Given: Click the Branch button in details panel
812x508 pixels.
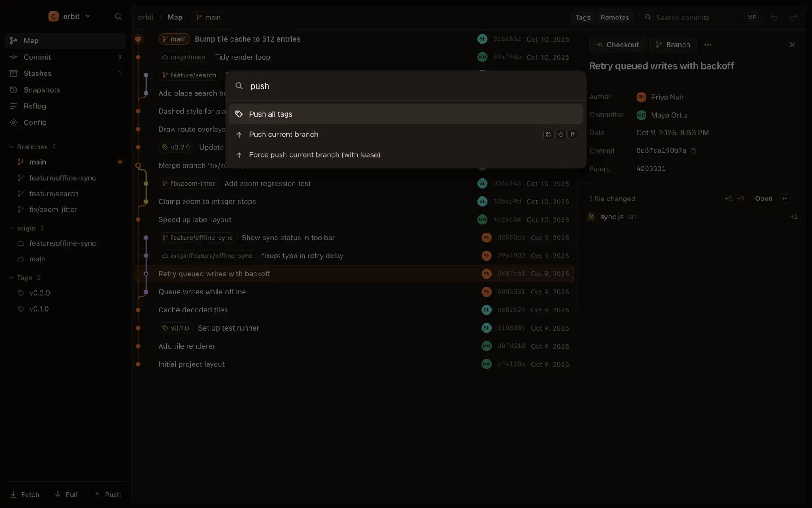Looking at the screenshot, I should pyautogui.click(x=673, y=45).
